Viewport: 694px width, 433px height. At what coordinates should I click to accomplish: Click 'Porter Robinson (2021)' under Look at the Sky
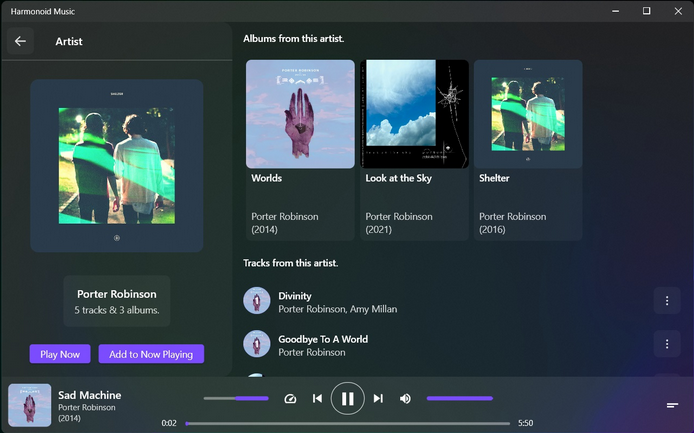point(399,223)
